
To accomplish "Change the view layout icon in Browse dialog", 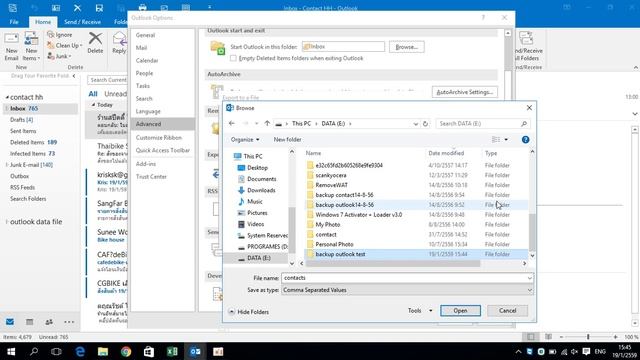I will click(x=496, y=140).
